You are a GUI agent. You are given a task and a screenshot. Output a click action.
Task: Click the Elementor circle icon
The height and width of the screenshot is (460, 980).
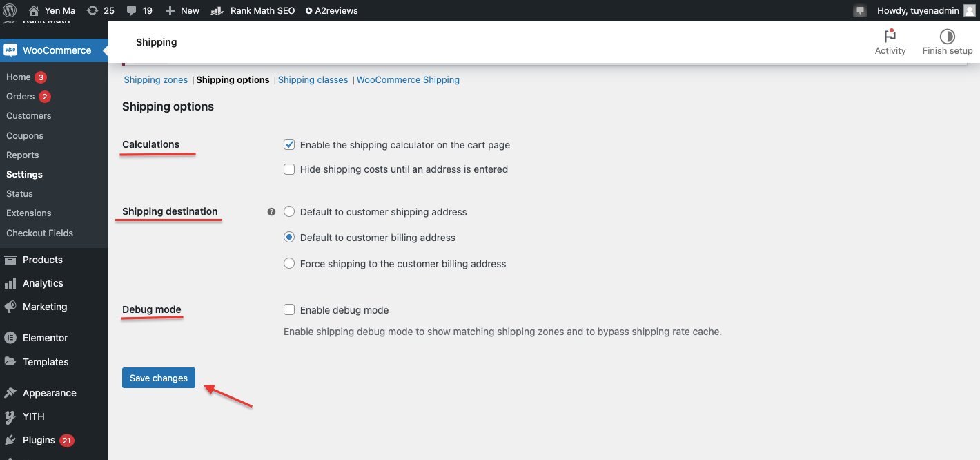click(x=10, y=338)
